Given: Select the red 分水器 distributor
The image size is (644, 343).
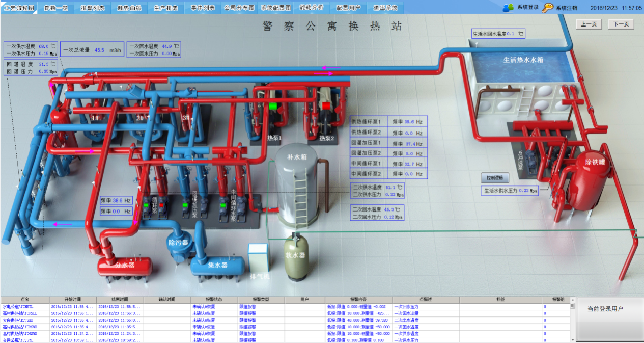Looking at the screenshot, I should [125, 265].
